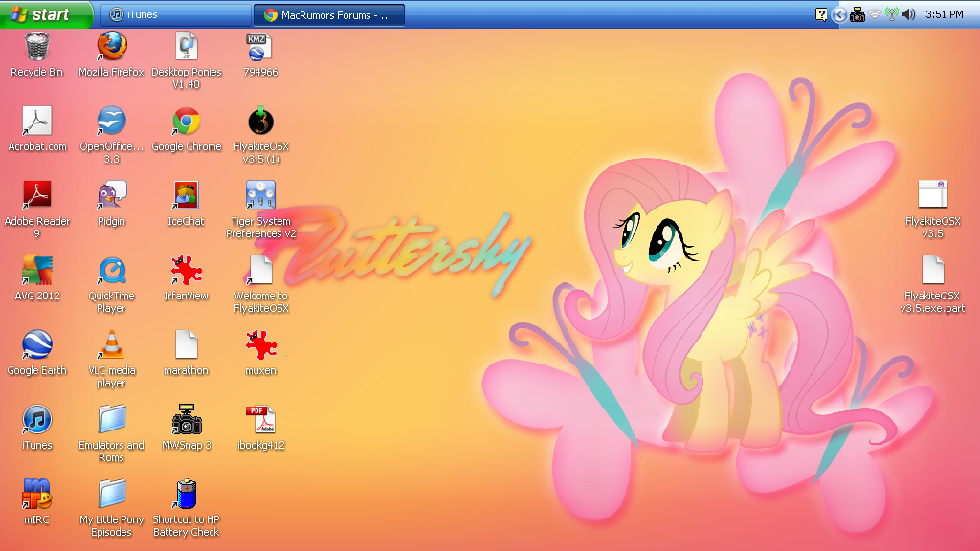This screenshot has width=980, height=551.
Task: Click the green wireless antenna tray icon
Action: tap(892, 14)
